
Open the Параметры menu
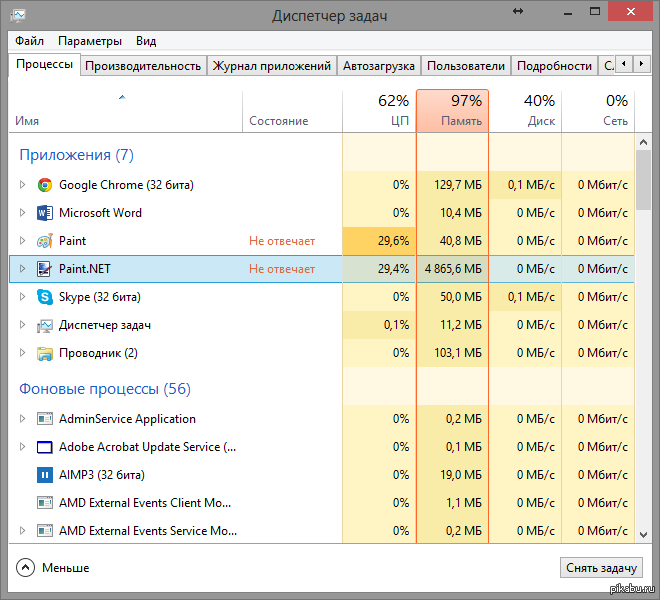coord(90,41)
